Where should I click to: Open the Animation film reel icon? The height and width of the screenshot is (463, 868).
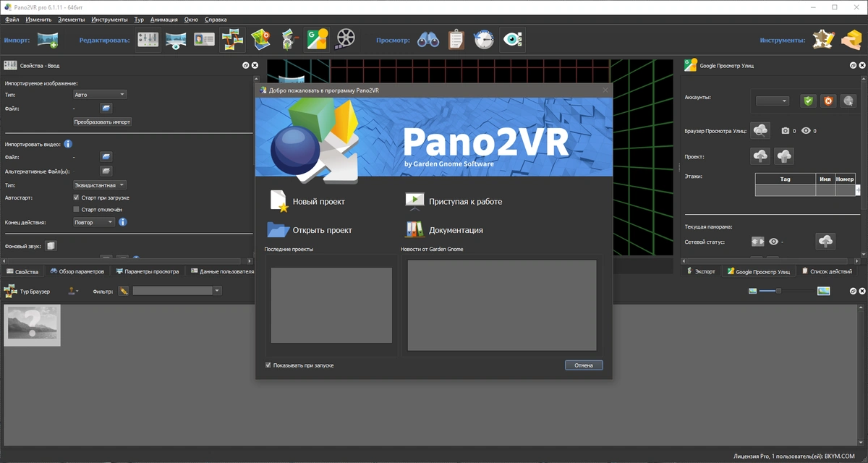[346, 40]
